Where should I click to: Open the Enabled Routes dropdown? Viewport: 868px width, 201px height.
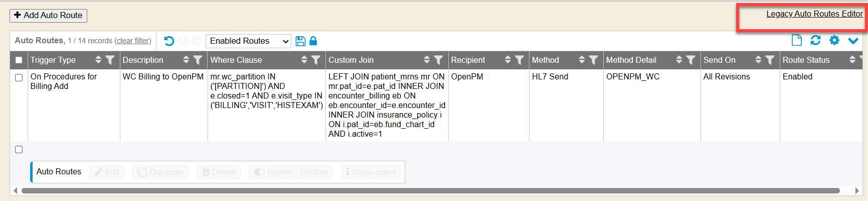[x=249, y=41]
